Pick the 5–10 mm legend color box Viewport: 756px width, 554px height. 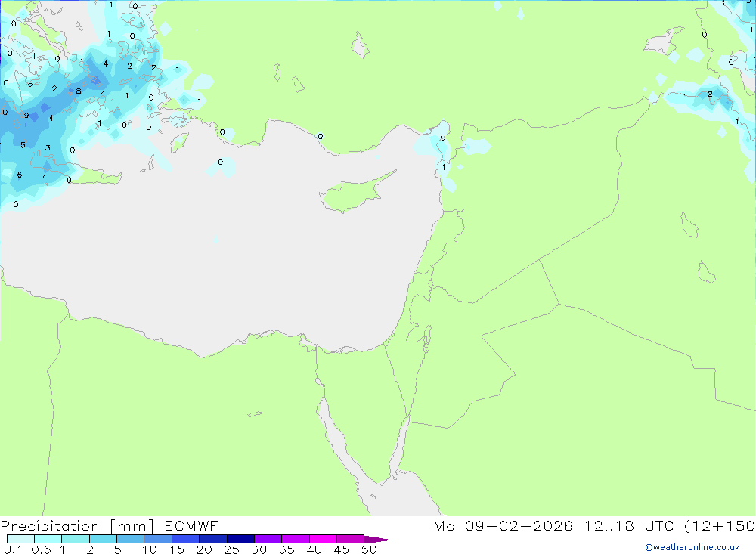tap(131, 539)
